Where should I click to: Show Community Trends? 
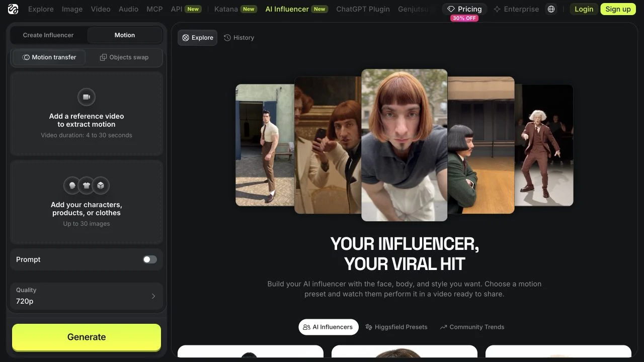472,327
